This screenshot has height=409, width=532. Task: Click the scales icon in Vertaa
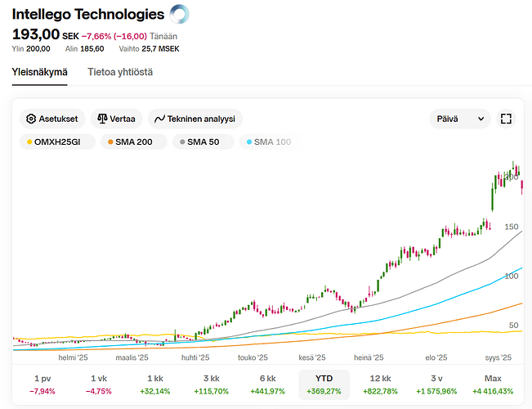tap(102, 119)
